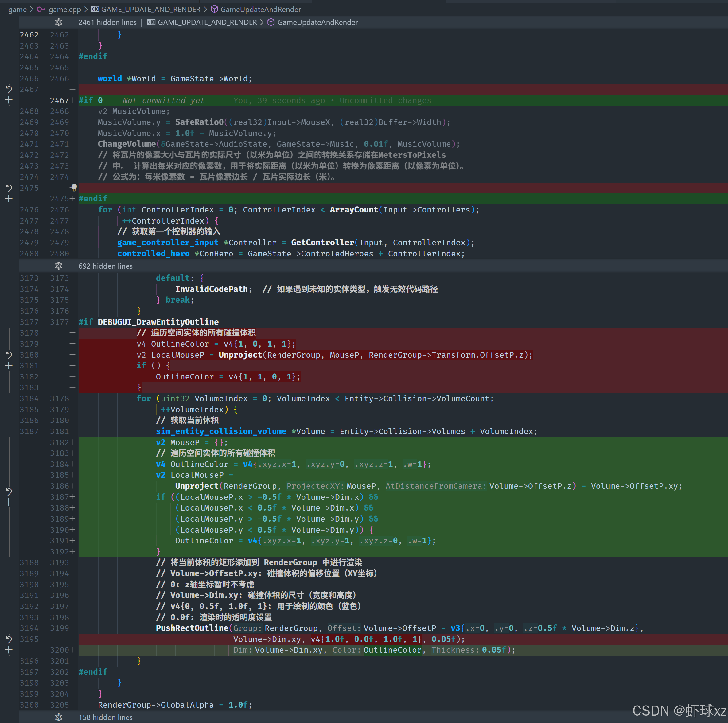Image resolution: width=728 pixels, height=723 pixels.
Task: Revert the change at line 2475
Action: pos(9,188)
